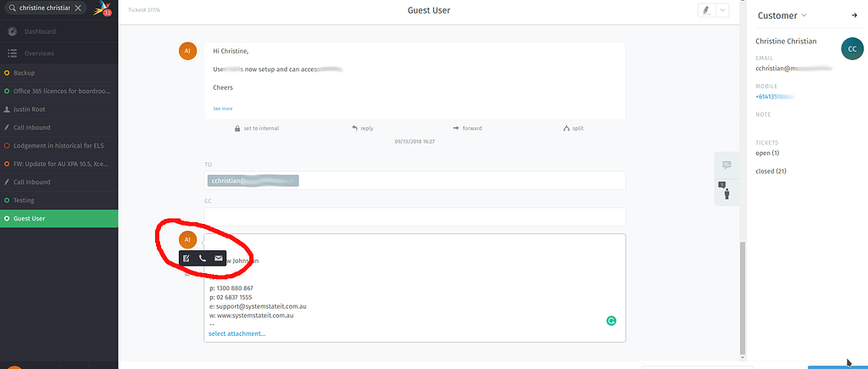Click the search field containing 'christine christian'
This screenshot has width=868, height=369.
pos(44,8)
